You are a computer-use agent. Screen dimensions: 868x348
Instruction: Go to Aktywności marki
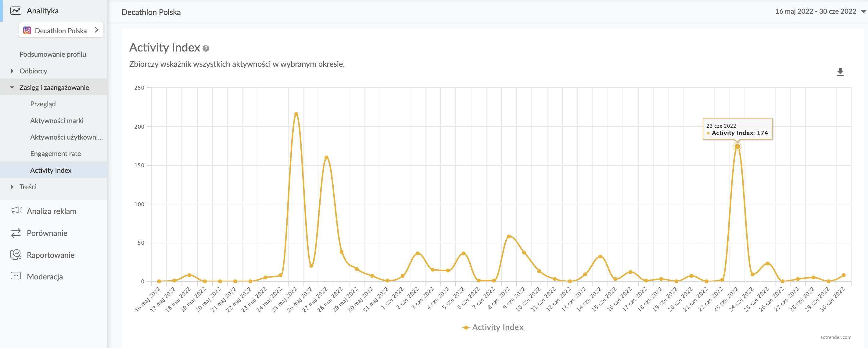click(x=57, y=120)
